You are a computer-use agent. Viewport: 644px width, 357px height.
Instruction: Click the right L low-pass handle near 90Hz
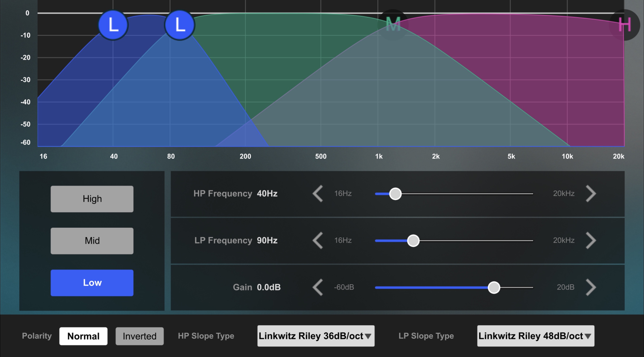179,25
